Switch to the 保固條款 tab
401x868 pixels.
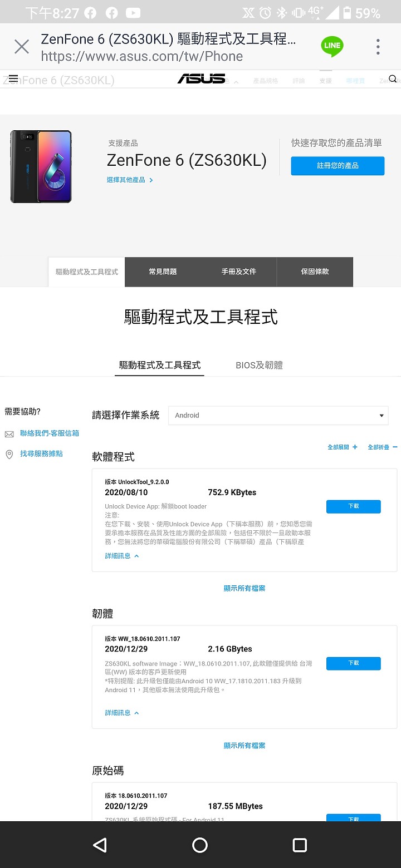[315, 272]
